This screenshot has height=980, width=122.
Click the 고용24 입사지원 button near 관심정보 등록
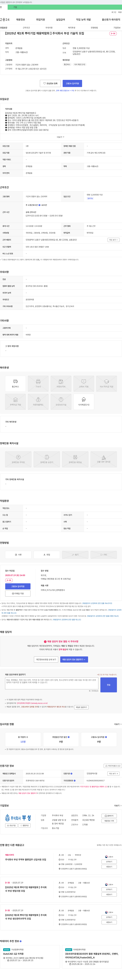click(x=72, y=83)
